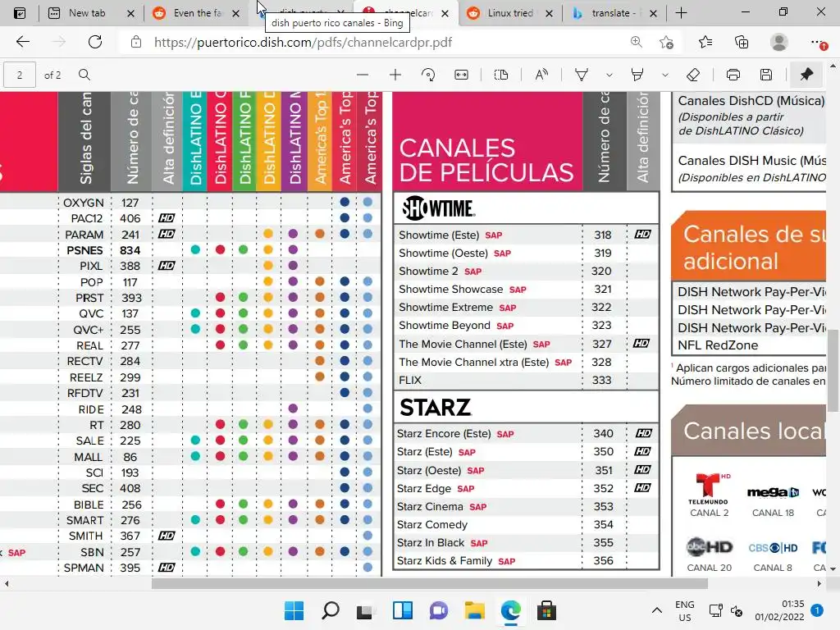This screenshot has height=630, width=840.
Task: Open Settings and more ellipsis menu
Action: [x=818, y=42]
